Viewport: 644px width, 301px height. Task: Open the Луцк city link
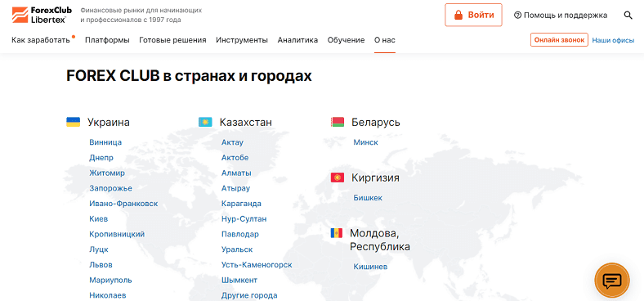pyautogui.click(x=99, y=249)
